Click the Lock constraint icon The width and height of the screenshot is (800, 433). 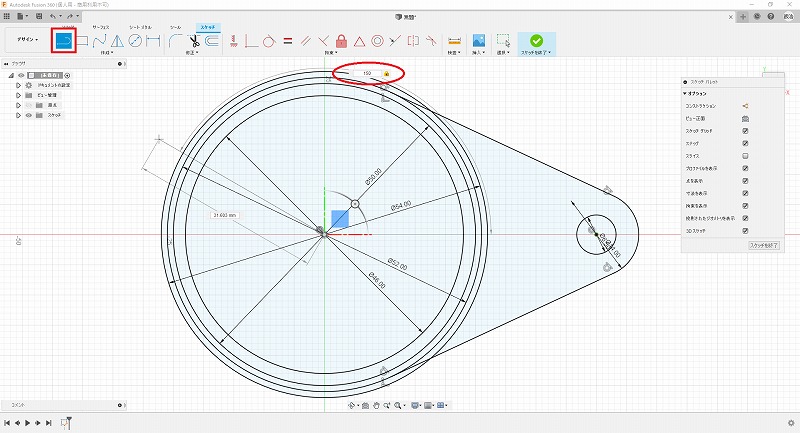[342, 41]
